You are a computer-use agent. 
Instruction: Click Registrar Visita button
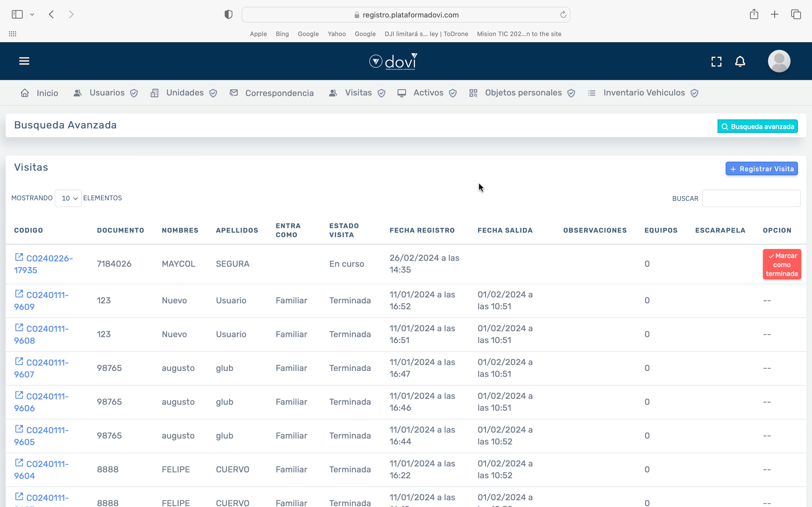761,169
